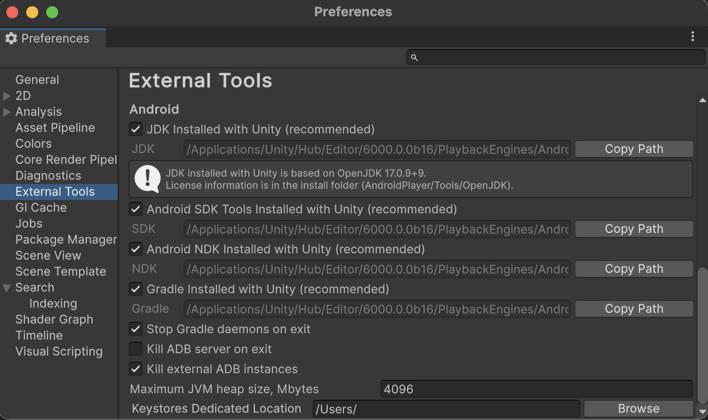708x420 pixels.
Task: Click the search magnifier icon
Action: 414,58
